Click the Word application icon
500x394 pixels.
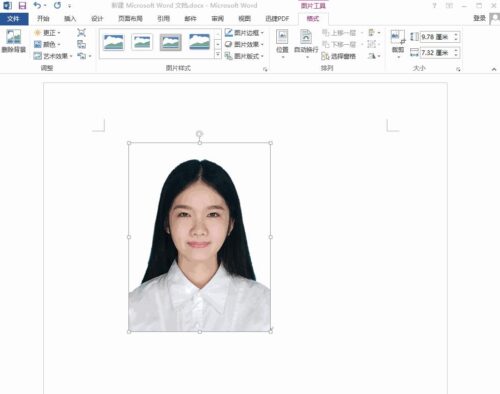coord(7,5)
